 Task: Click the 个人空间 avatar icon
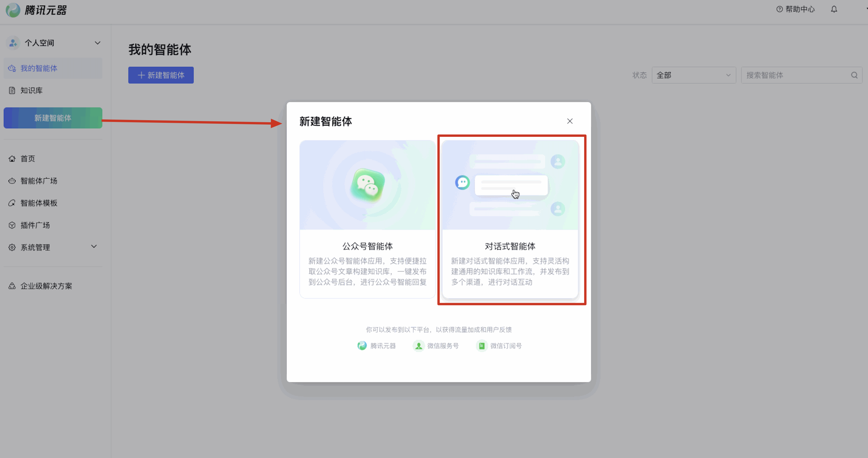point(13,43)
